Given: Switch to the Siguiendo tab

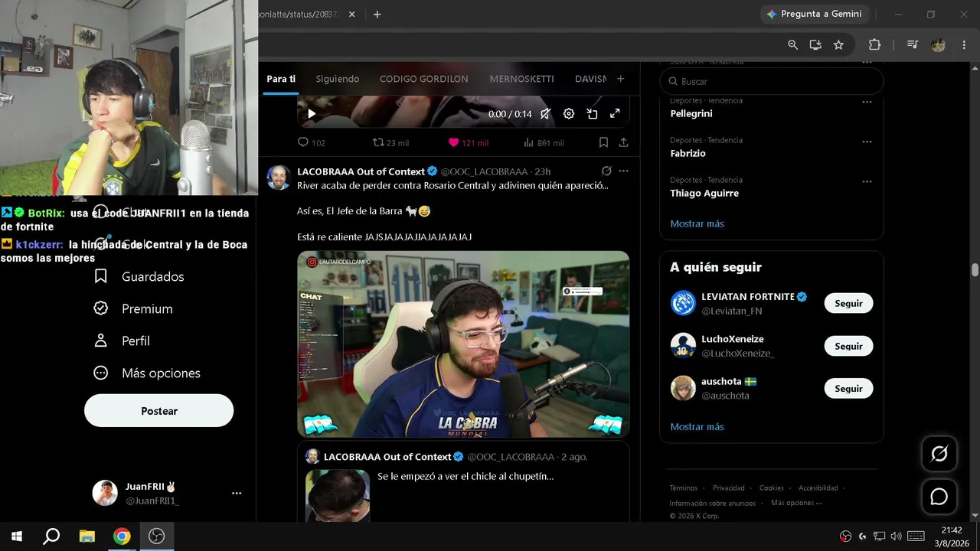Looking at the screenshot, I should click(337, 79).
